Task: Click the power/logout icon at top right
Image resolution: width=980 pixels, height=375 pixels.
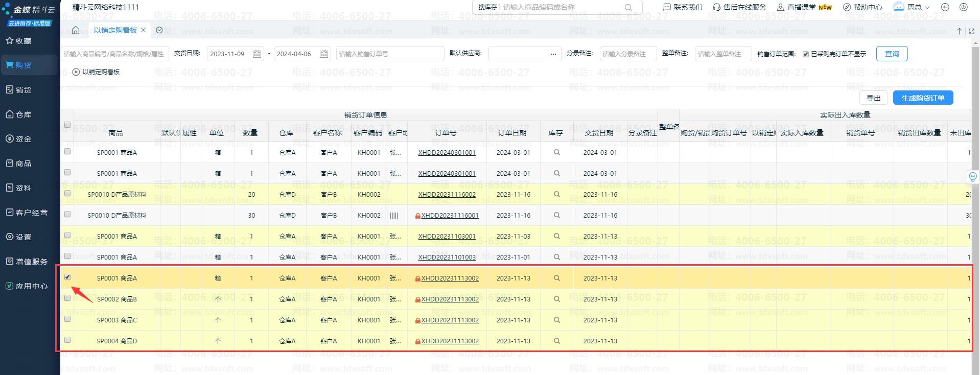Action: (x=964, y=7)
